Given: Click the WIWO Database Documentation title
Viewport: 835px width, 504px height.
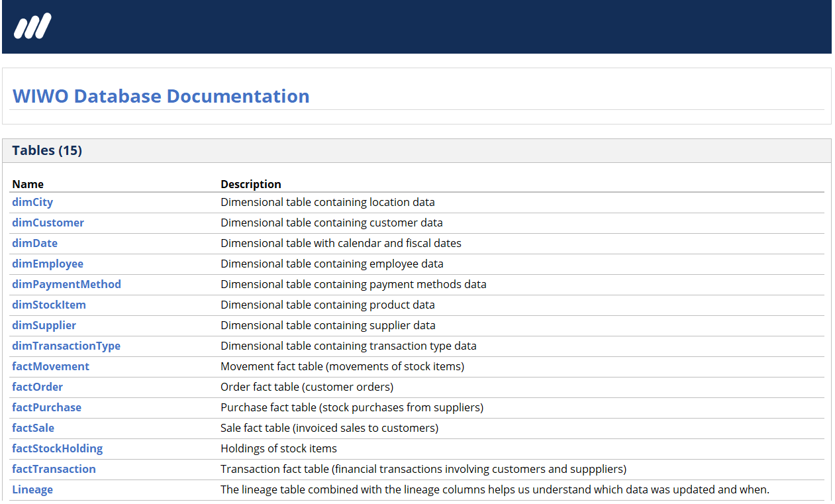Looking at the screenshot, I should (x=161, y=96).
